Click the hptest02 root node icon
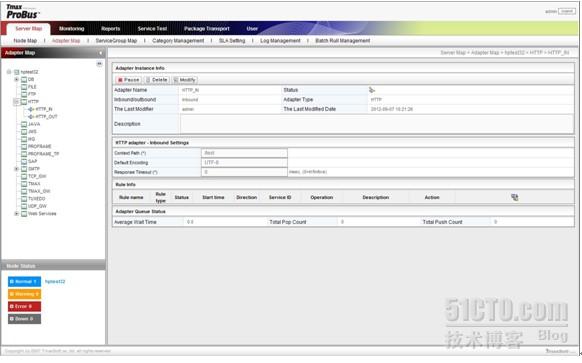This screenshot has height=363, width=582. coord(17,72)
